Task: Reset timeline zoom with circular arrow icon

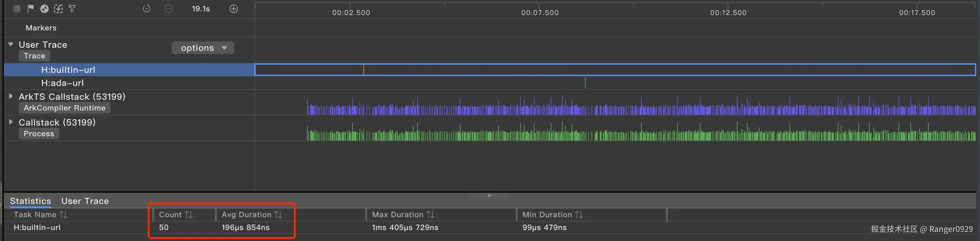Action: [x=147, y=9]
